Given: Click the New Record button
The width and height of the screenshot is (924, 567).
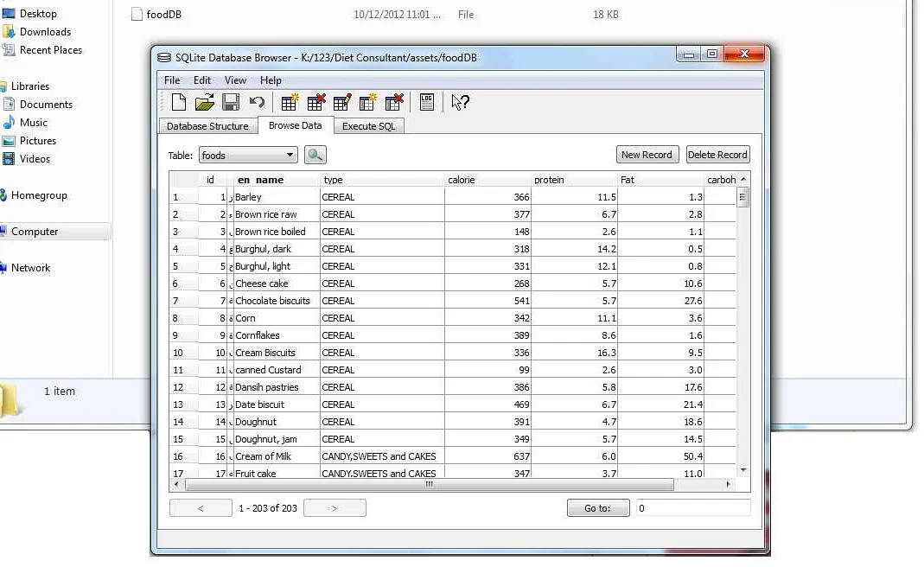Looking at the screenshot, I should (647, 155).
